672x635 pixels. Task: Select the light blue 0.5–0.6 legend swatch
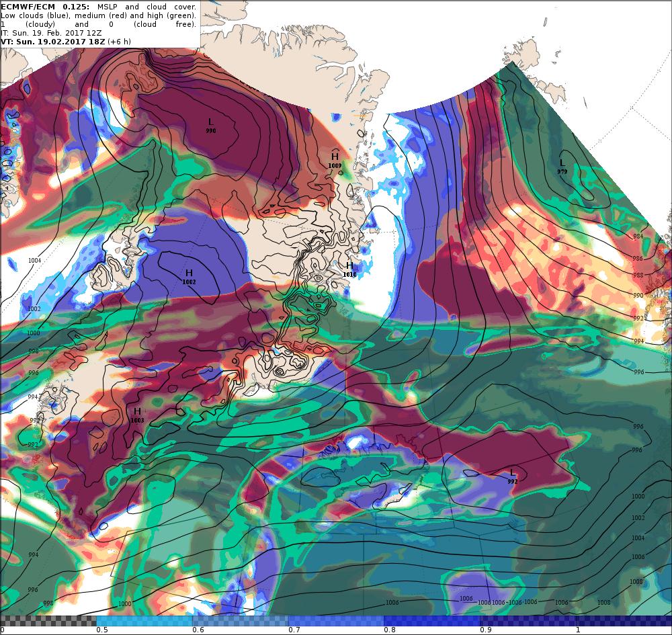[x=144, y=621]
